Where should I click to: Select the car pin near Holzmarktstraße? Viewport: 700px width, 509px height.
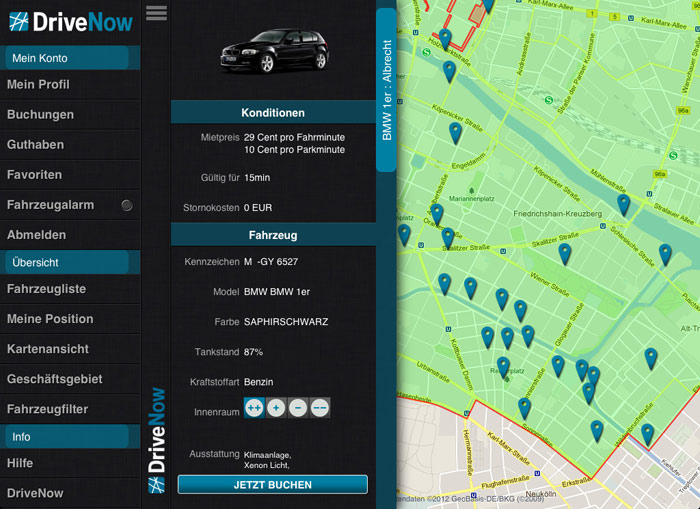pyautogui.click(x=445, y=38)
